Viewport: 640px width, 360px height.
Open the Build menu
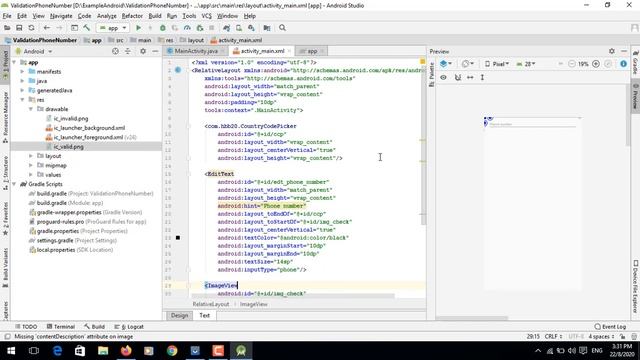tap(155, 16)
